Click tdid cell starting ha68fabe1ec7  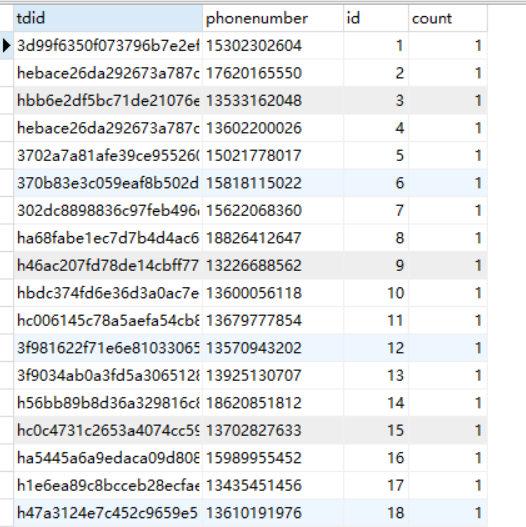click(108, 238)
